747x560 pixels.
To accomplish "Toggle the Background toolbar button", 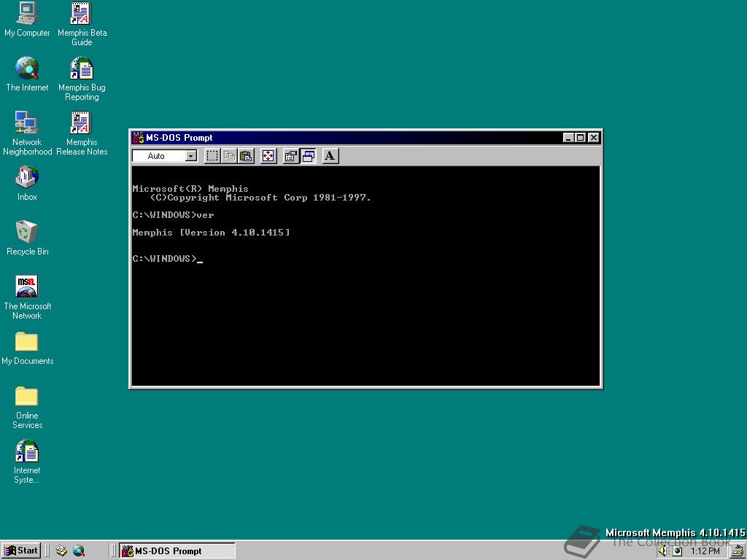I will point(309,156).
